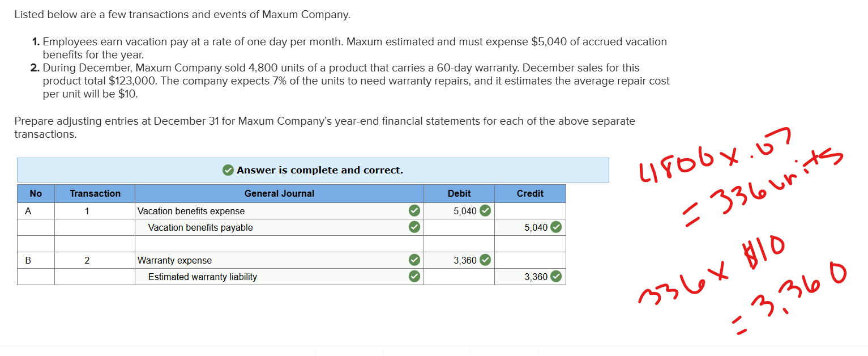Click the General Journal column header
This screenshot has width=868, height=356.
pyautogui.click(x=279, y=193)
